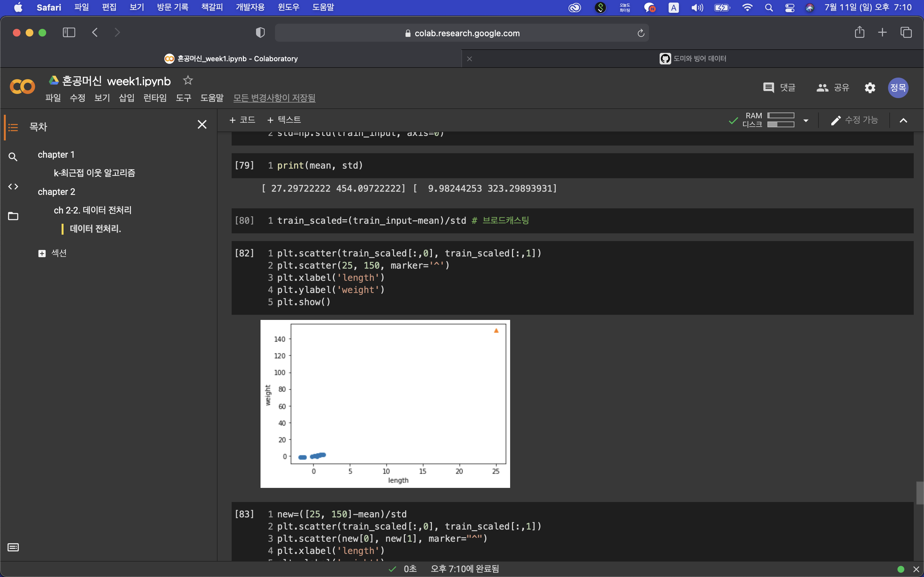924x577 pixels.
Task: Close the table of contents panel
Action: pyautogui.click(x=202, y=124)
